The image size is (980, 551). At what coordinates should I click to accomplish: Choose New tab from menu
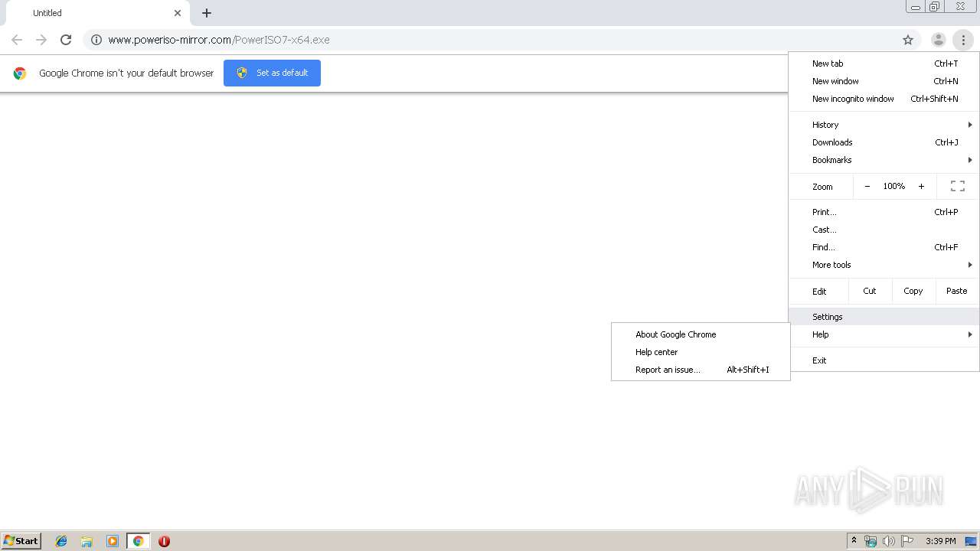tap(884, 64)
